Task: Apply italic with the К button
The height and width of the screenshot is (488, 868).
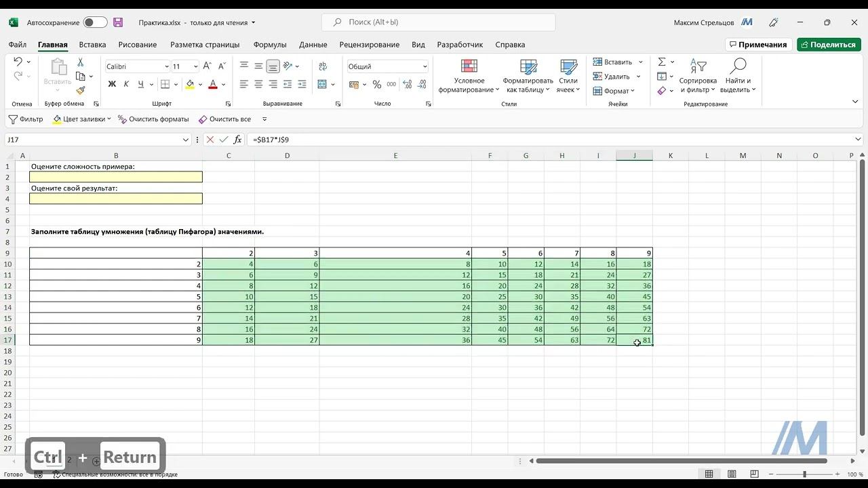Action: point(126,85)
